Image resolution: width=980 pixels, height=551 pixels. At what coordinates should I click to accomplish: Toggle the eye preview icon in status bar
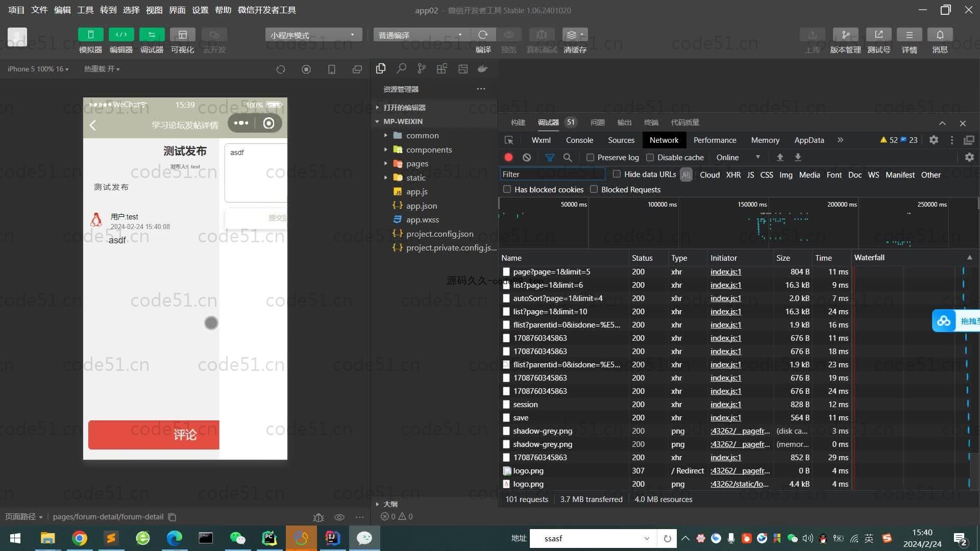tap(339, 517)
